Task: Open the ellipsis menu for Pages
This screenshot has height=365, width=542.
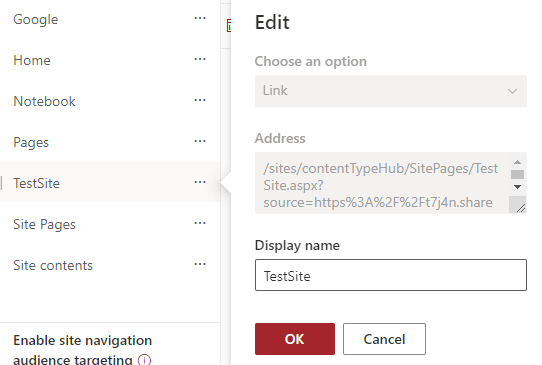Action: 200,141
